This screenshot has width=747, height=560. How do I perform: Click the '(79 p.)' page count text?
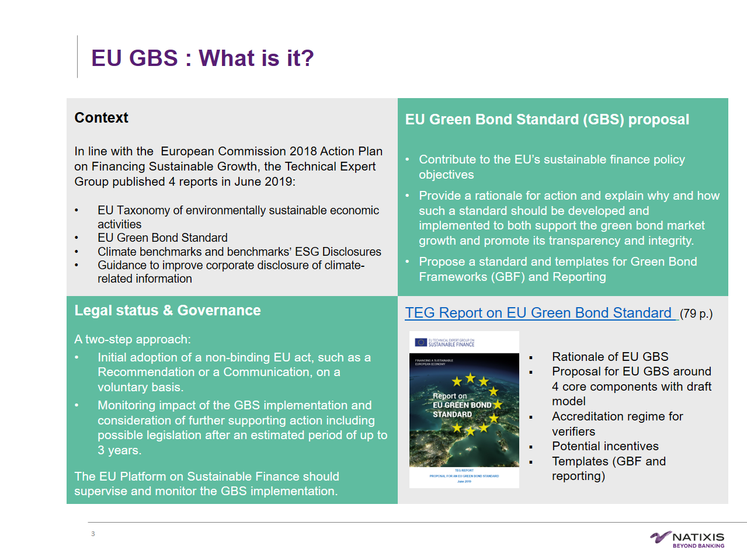point(696,314)
